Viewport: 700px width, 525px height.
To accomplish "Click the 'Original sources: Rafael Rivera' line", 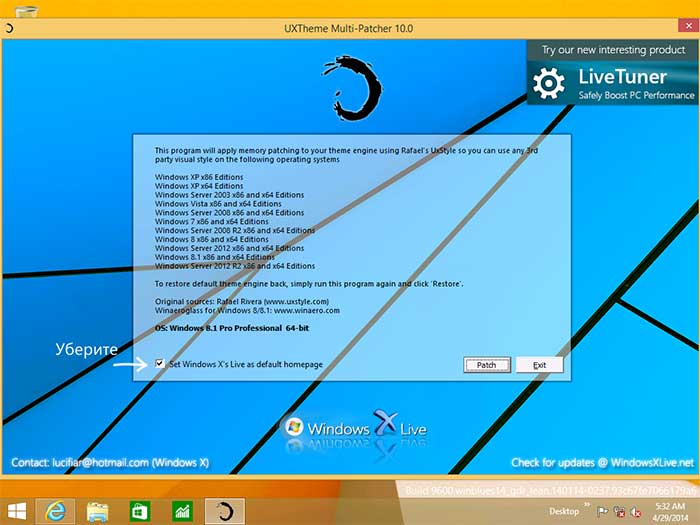I will tap(242, 301).
